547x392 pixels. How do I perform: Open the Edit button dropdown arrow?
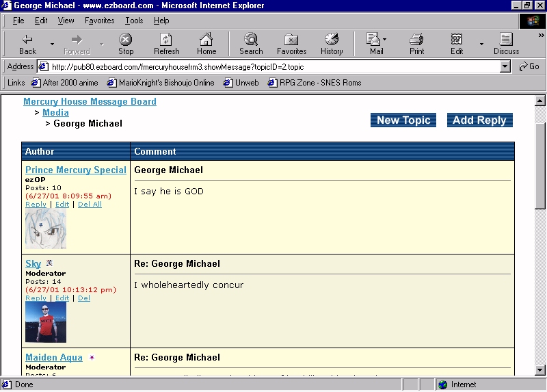(x=481, y=44)
